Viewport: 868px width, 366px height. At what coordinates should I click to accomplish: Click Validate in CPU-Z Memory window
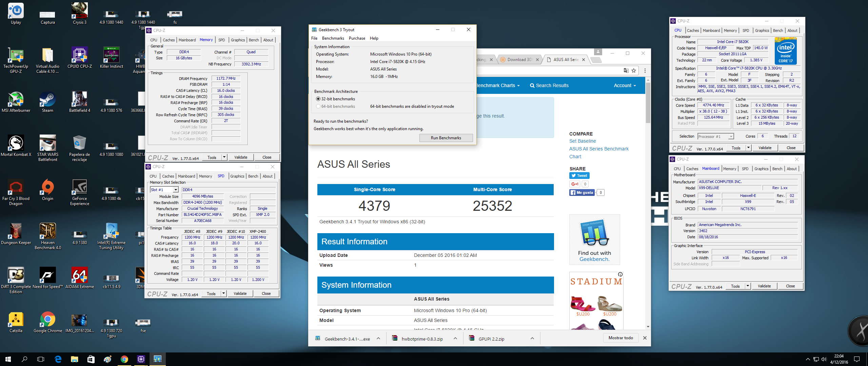241,157
